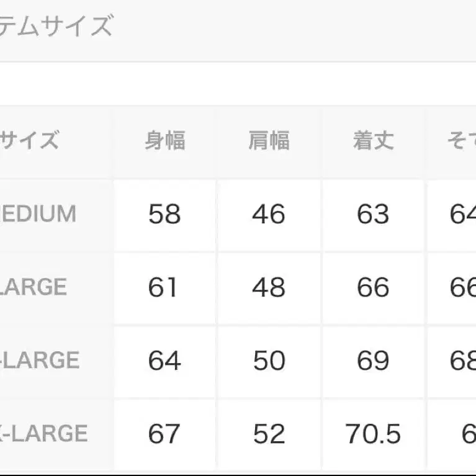476x476 pixels.
Task: Click the 着丈 value 69
Action: pos(373,361)
